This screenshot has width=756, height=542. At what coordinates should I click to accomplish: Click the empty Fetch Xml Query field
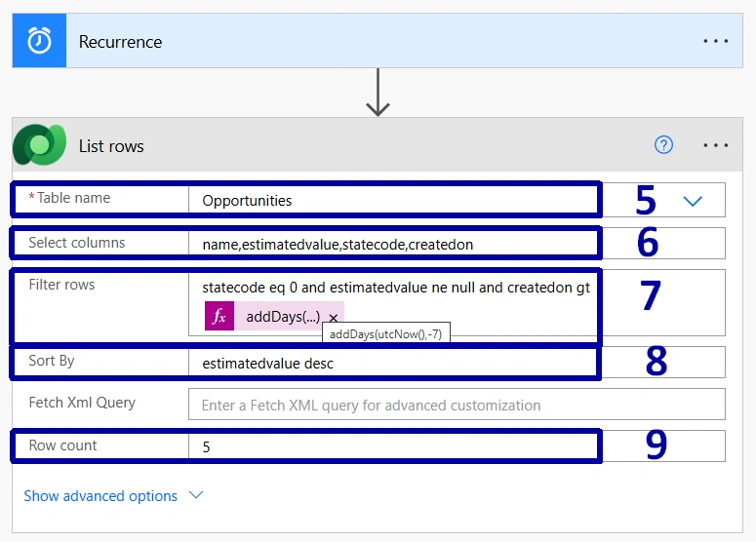457,405
